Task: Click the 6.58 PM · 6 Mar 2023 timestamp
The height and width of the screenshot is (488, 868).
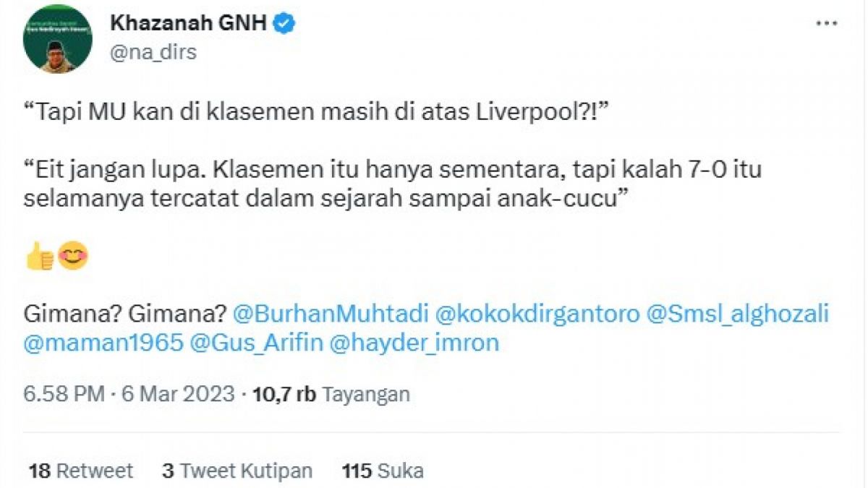Action: 129,394
